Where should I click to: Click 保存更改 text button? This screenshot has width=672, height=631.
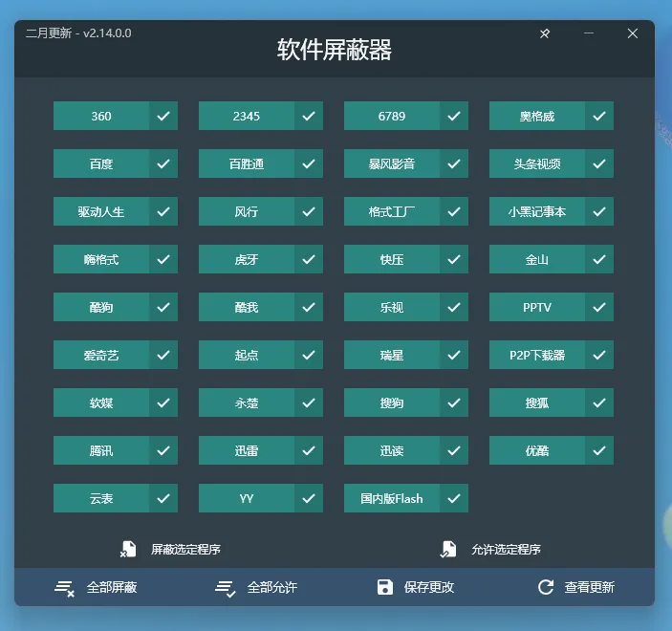coord(429,587)
